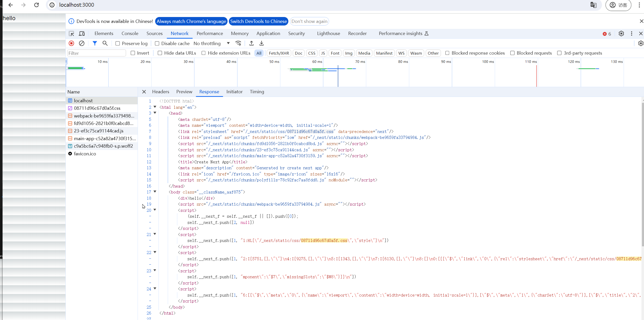Import HAR file upload icon
Viewport: 644px width, 320px height.
[x=252, y=43]
